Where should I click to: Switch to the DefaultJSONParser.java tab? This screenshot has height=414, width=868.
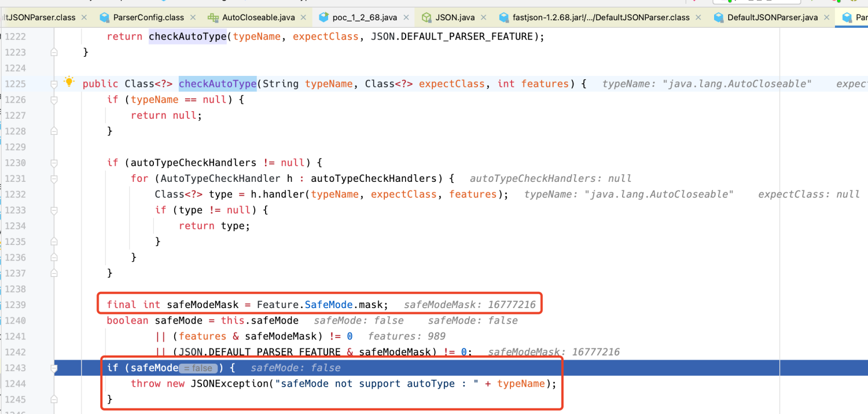[x=773, y=17]
